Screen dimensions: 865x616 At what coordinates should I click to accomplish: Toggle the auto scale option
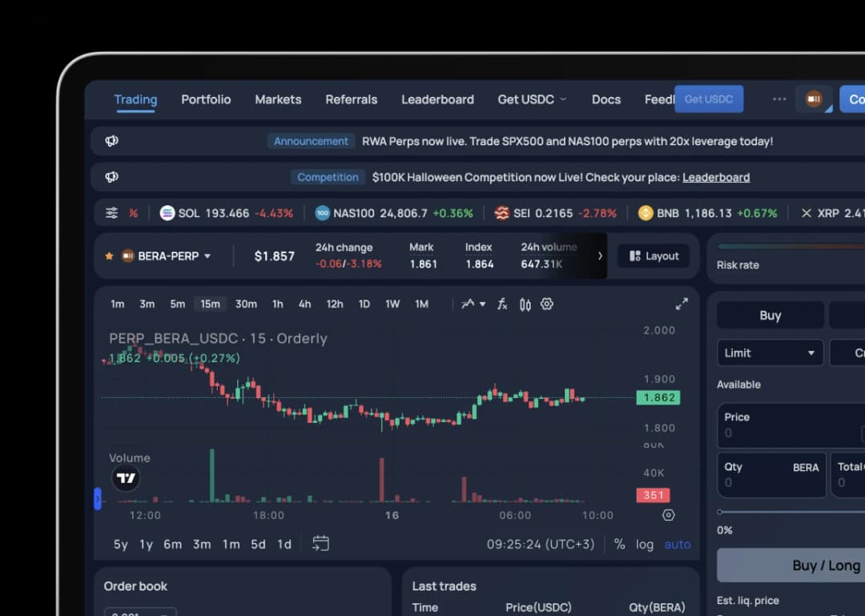pos(678,544)
